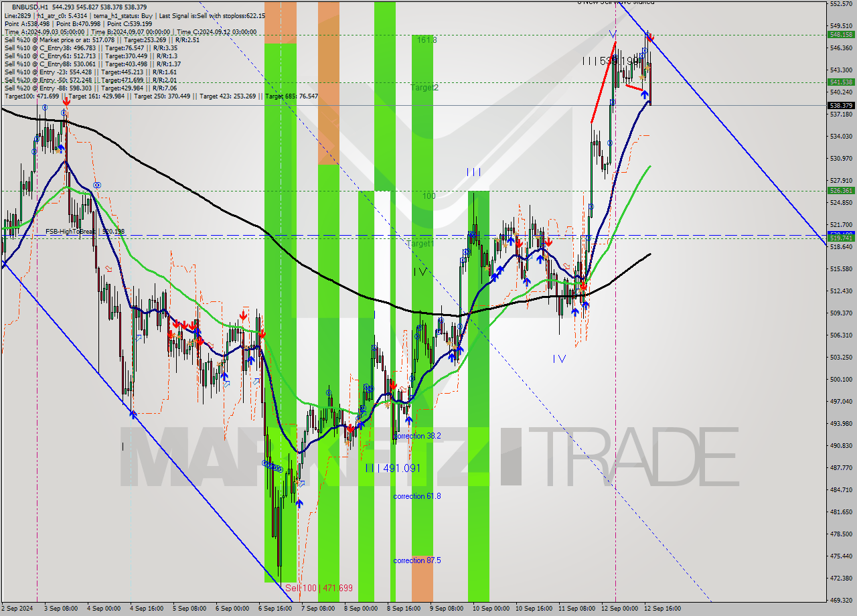Viewport: 857px width, 616px height.
Task: Click the 'FSB-HighToBreak | 520.198' level label
Action: click(x=85, y=232)
